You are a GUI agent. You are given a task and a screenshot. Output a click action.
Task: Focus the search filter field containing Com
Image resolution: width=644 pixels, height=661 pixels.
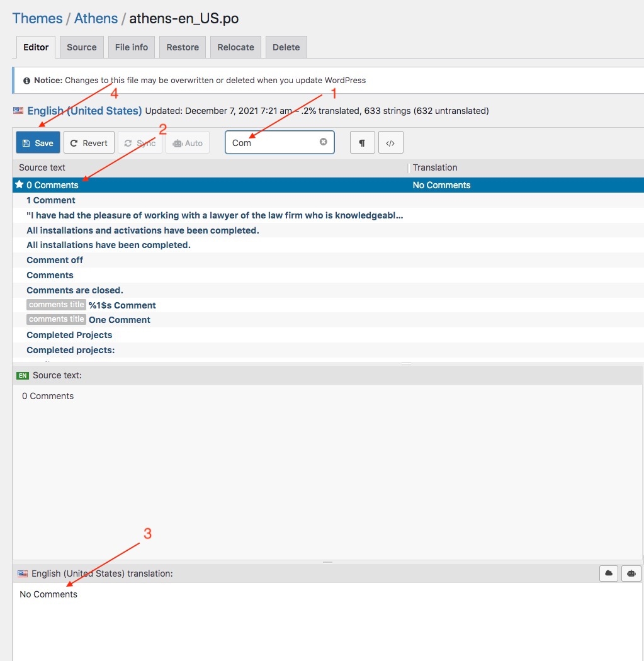274,143
